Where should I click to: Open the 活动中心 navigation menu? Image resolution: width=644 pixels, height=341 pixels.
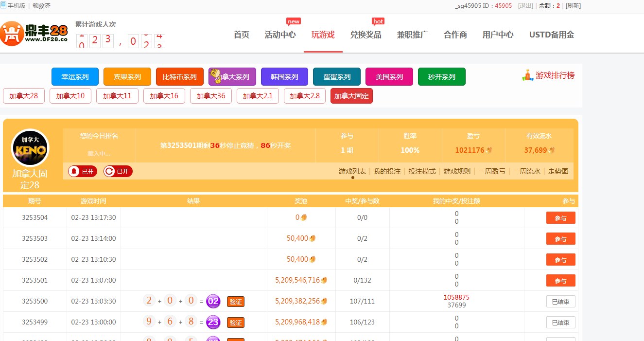click(x=280, y=35)
